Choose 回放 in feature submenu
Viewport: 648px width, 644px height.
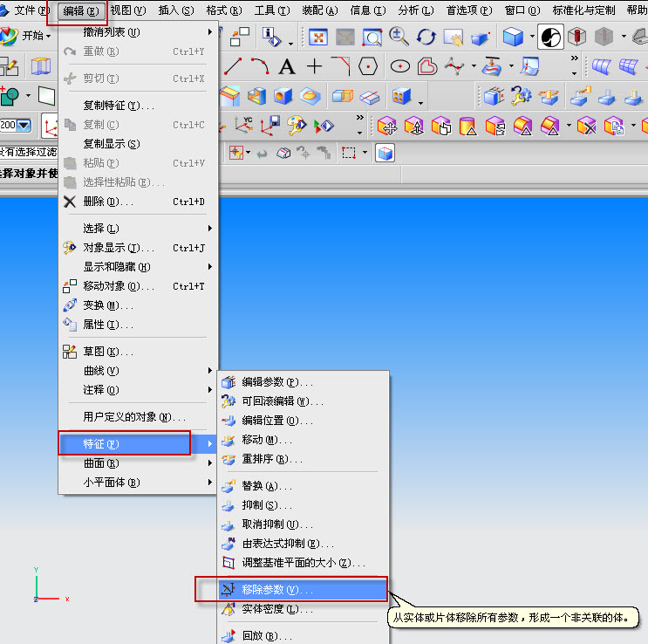point(304,636)
